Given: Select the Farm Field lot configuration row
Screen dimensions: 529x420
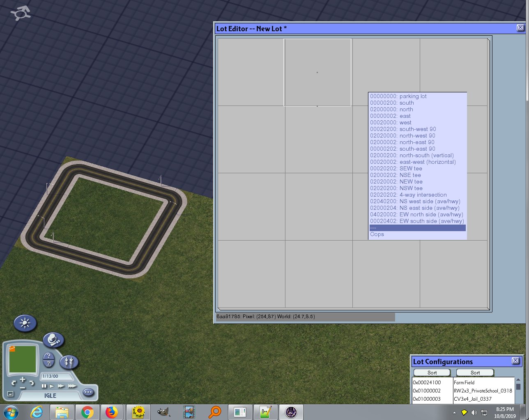Looking at the screenshot, I should (x=463, y=382).
